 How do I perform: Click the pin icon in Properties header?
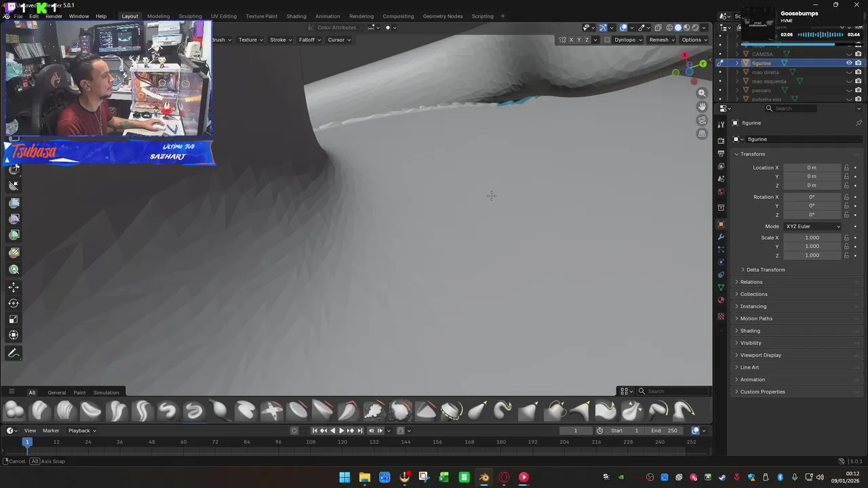click(859, 123)
